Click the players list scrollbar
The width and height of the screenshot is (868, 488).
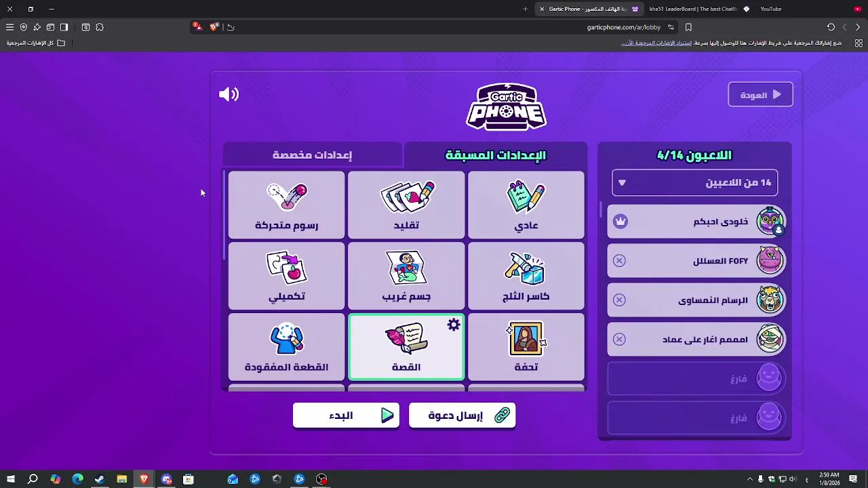pyautogui.click(x=600, y=209)
